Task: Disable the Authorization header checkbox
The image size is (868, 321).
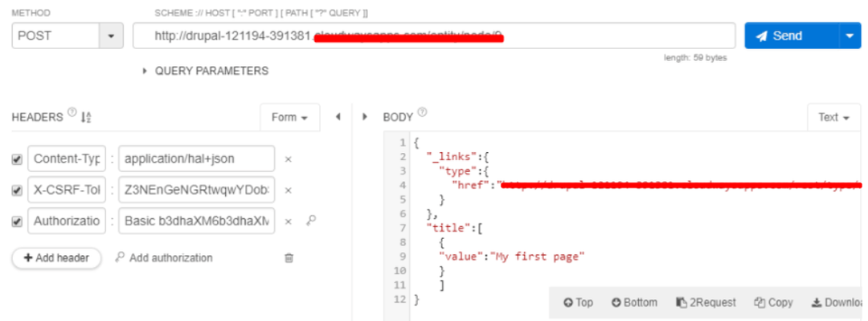Action: click(17, 221)
